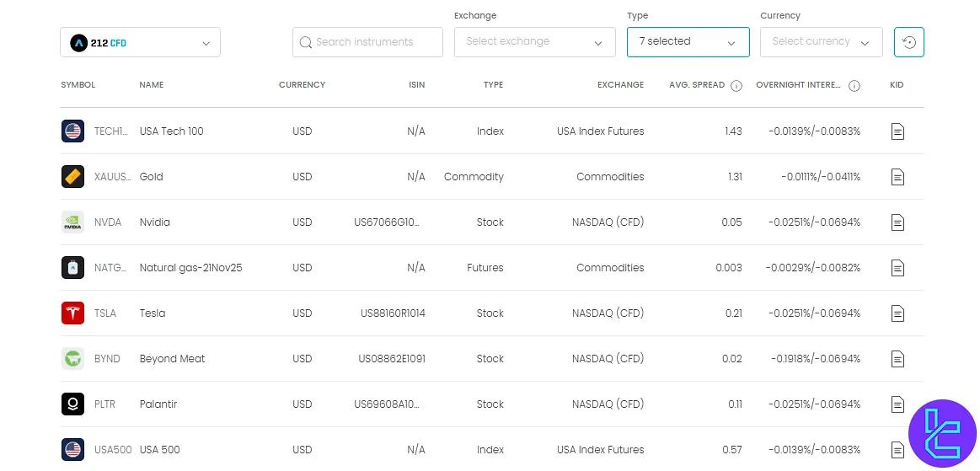The image size is (980, 471).
Task: Select the USA 500 instrument name
Action: pos(159,450)
